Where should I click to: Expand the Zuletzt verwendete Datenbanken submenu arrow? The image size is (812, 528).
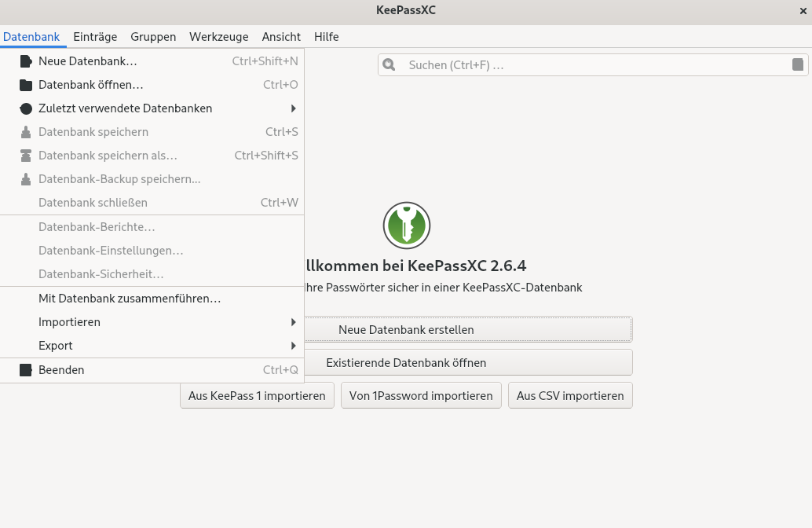coord(294,108)
